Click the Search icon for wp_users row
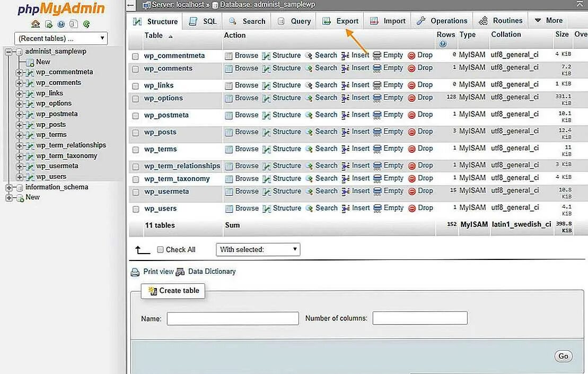588x374 pixels. tap(309, 208)
